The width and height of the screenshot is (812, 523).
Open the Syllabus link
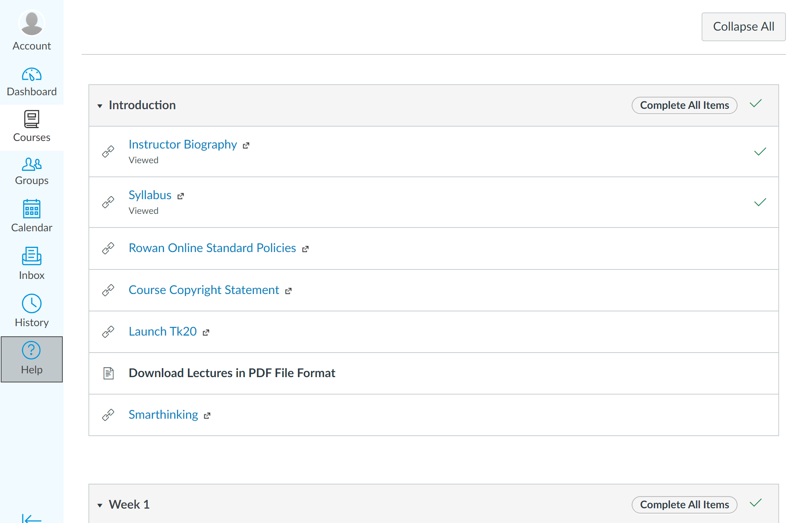coord(150,195)
